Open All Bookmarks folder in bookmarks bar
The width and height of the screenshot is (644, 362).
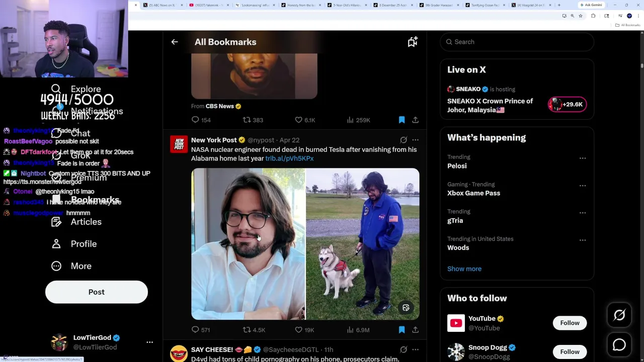tap(628, 25)
